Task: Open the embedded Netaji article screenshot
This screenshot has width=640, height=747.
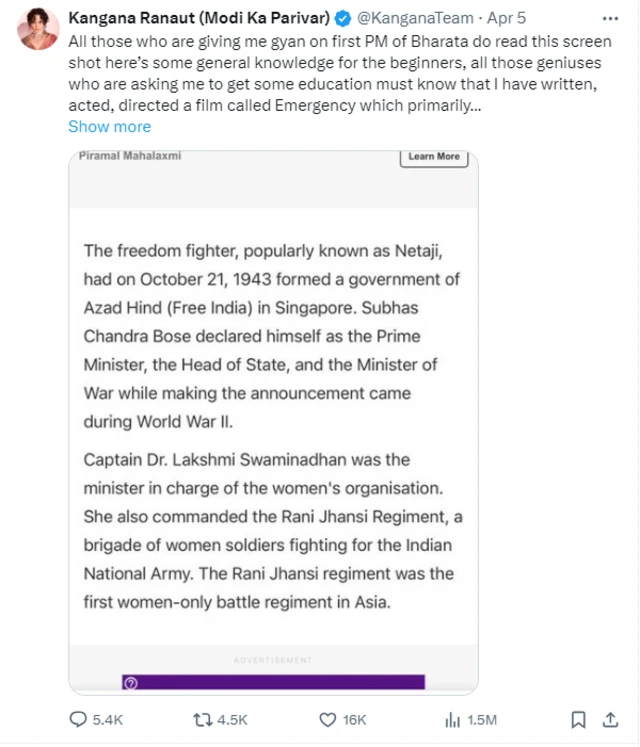Action: tap(273, 420)
